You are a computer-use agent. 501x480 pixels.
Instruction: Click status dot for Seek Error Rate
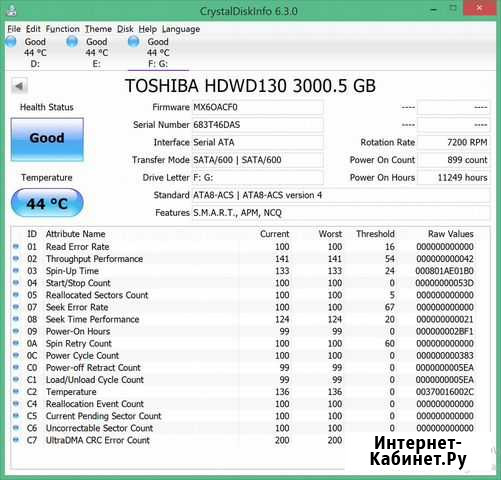16,307
